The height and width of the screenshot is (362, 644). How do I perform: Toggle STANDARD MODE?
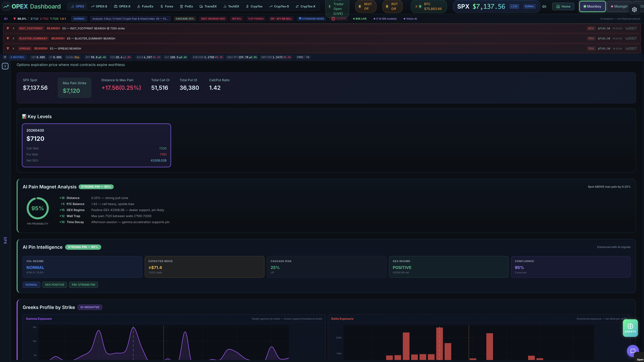coord(312,19)
